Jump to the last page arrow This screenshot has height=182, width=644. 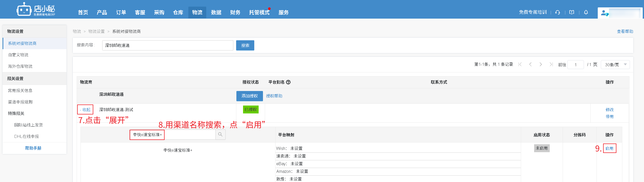coord(551,64)
